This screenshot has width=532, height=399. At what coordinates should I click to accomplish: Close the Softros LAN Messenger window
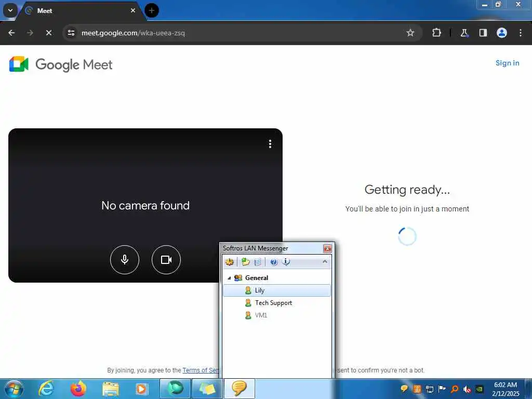[327, 248]
